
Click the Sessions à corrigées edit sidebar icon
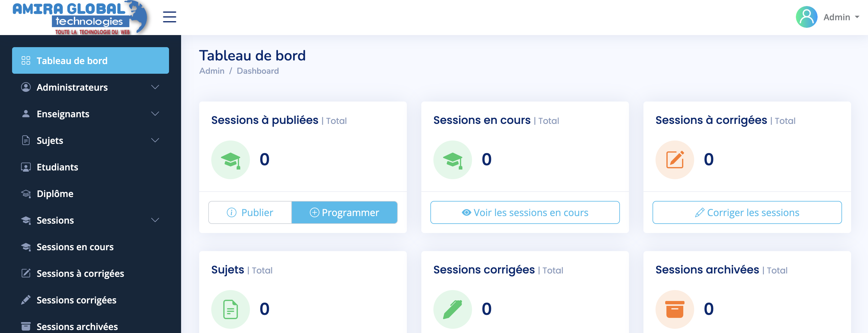click(26, 273)
